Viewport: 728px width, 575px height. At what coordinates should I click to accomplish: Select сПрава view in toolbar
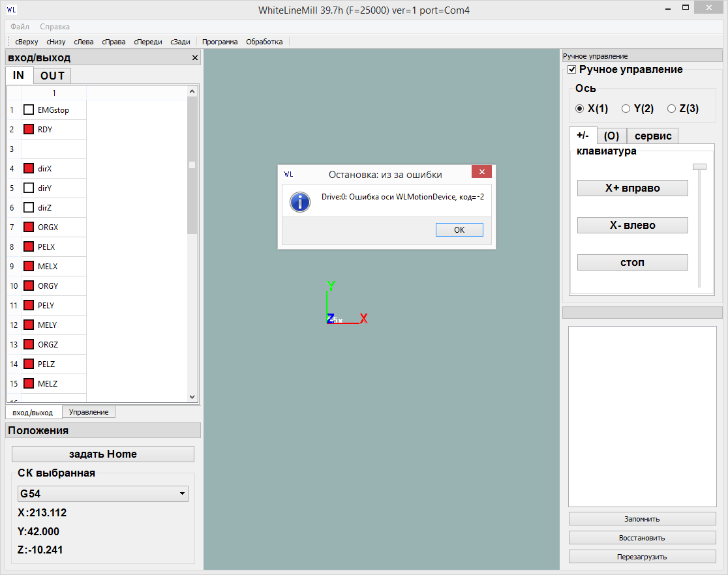coord(114,42)
